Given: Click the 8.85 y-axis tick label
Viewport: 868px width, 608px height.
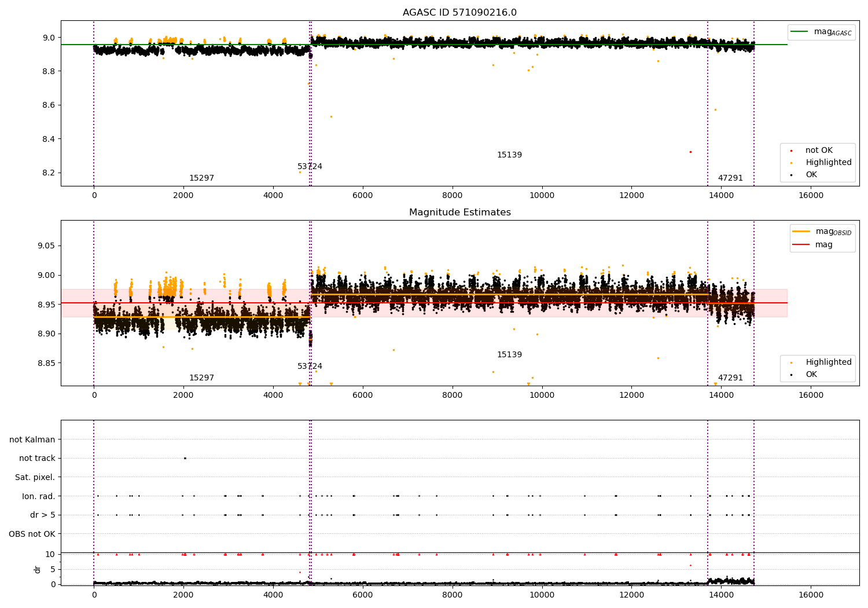Looking at the screenshot, I should [x=46, y=363].
